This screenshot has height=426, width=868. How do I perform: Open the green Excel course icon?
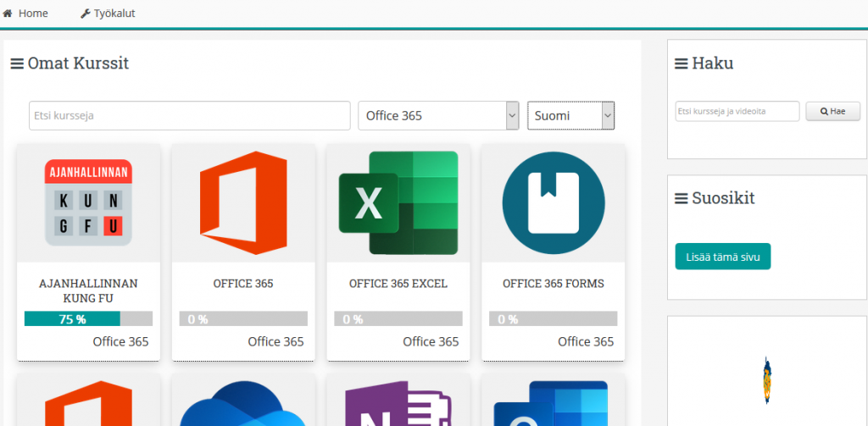[x=398, y=203]
